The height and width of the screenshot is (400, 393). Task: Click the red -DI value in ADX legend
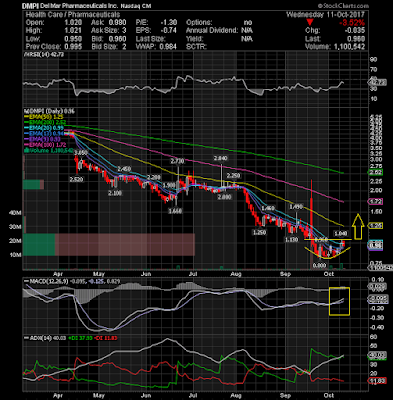tap(106, 338)
